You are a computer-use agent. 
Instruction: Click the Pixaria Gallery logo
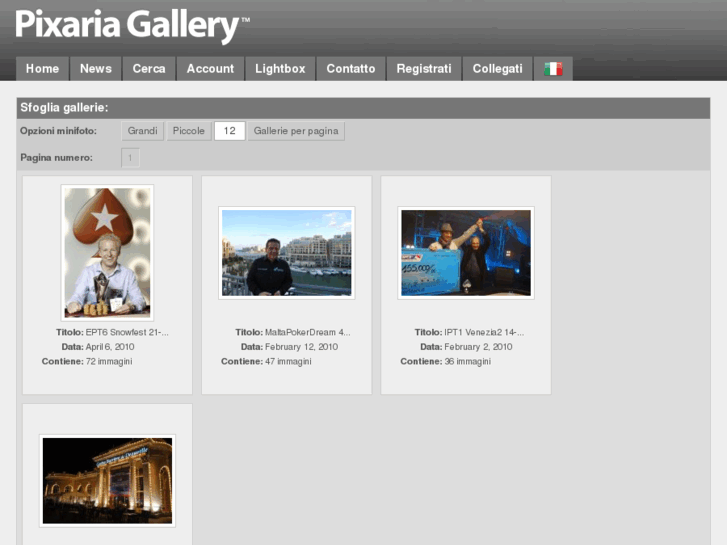coord(132,26)
